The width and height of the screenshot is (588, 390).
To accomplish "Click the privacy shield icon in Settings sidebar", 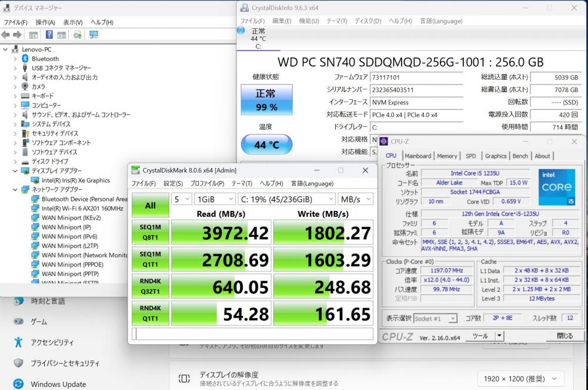I will 18,363.
